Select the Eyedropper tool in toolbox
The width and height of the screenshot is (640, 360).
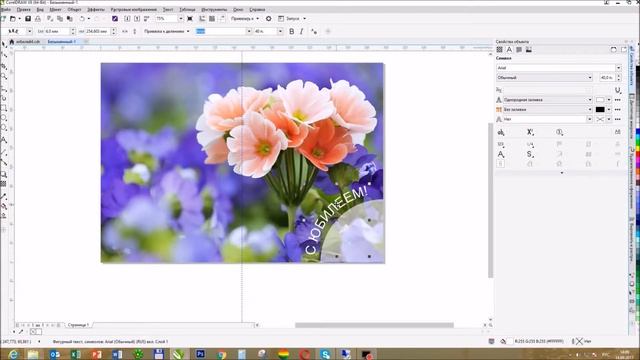click(x=4, y=196)
